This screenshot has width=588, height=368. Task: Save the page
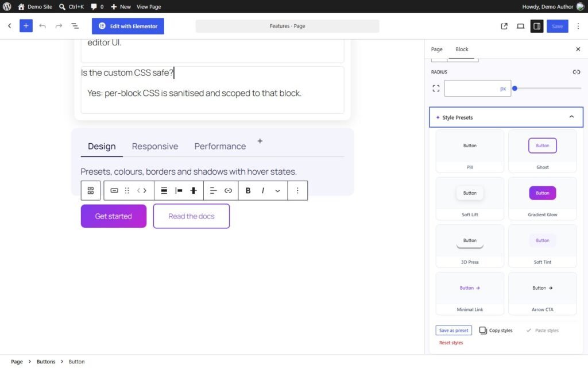tap(557, 26)
